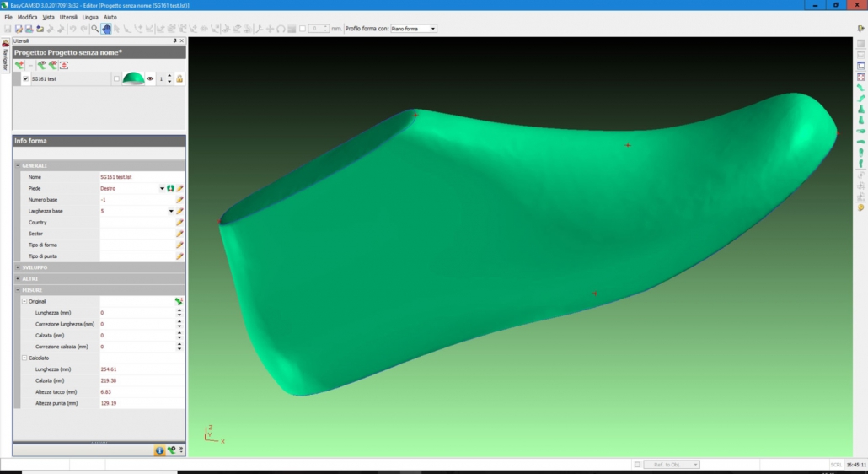This screenshot has width=868, height=474.
Task: Click the padlock icon for SG161 test
Action: 179,79
